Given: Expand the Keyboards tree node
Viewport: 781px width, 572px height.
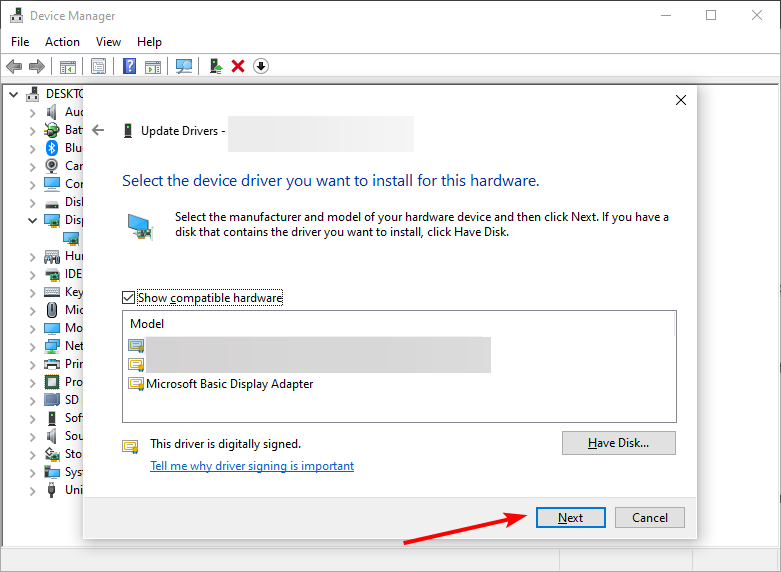Looking at the screenshot, I should tap(32, 292).
